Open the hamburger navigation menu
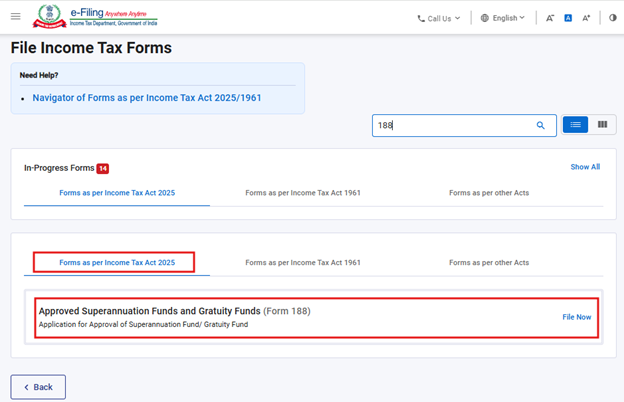The width and height of the screenshot is (624, 402). (x=15, y=17)
